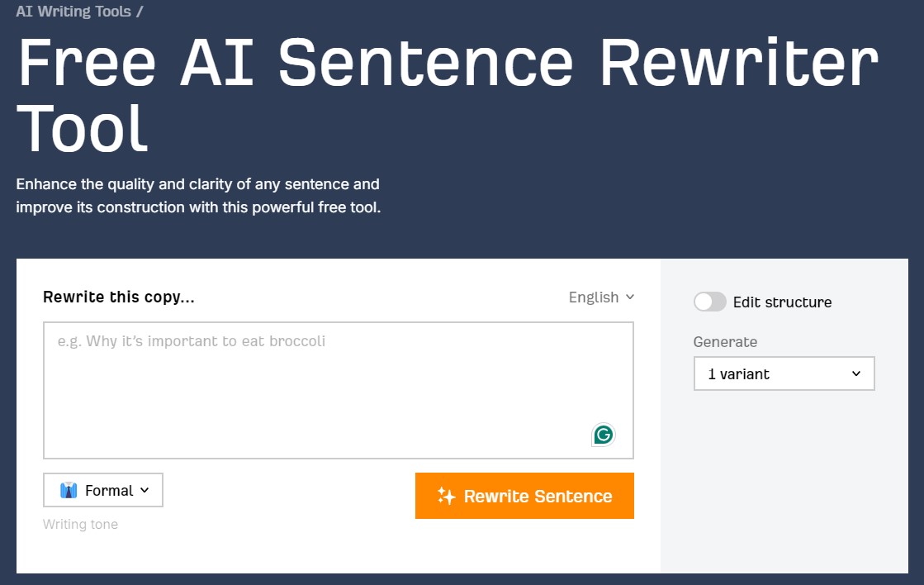
Task: Click the arrow on the 1 variant dropdown
Action: [x=856, y=373]
